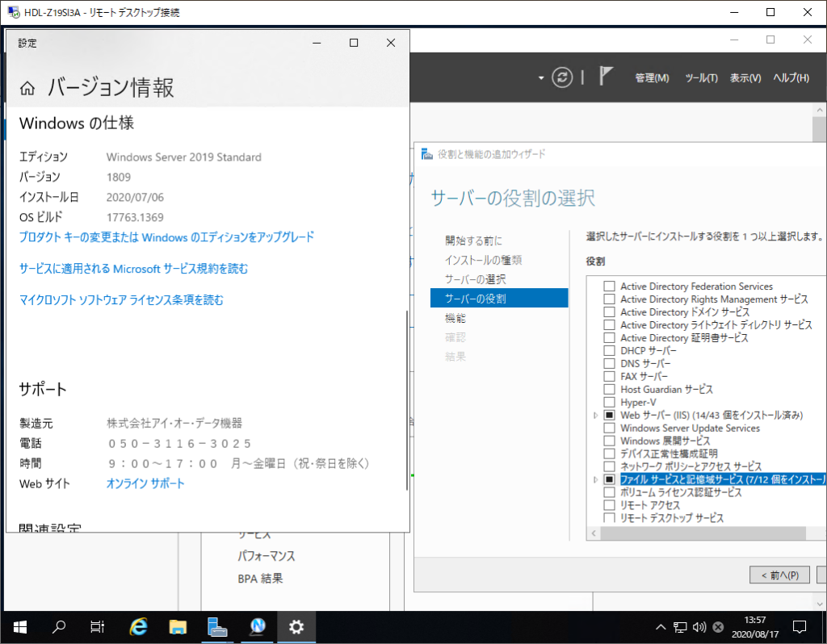Check the FAX サーバー role

pos(609,376)
